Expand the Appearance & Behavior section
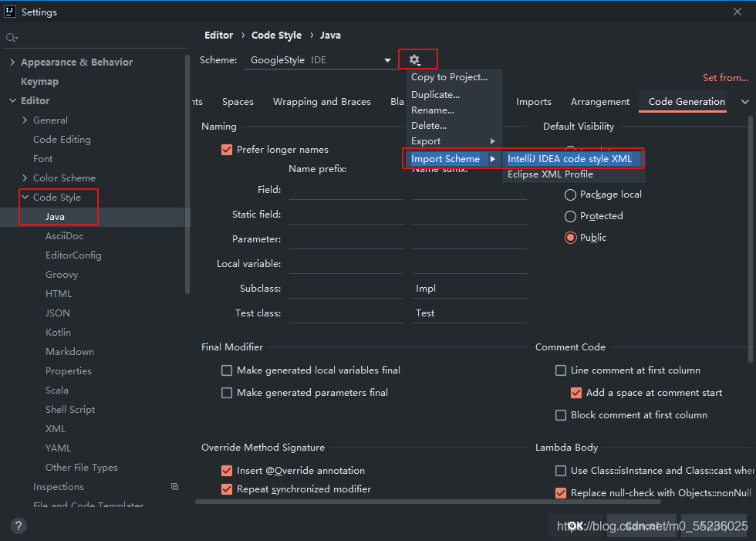Viewport: 756px width, 541px height. click(x=12, y=62)
